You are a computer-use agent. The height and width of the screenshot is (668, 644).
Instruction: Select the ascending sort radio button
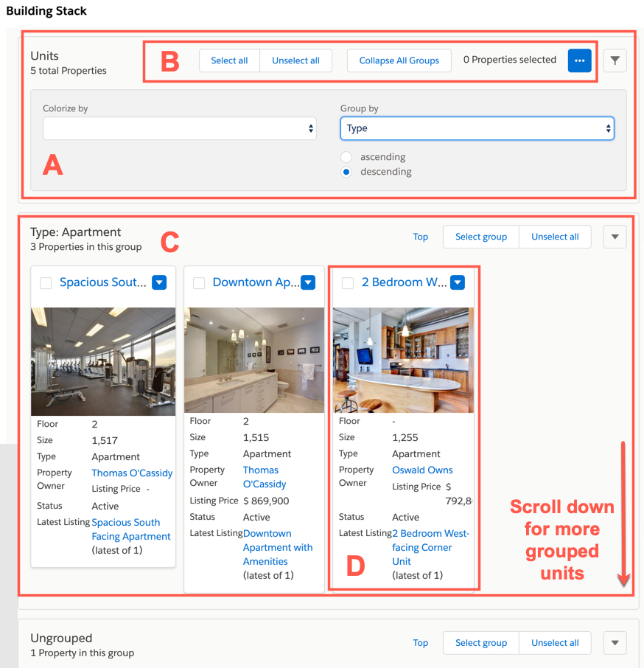click(346, 157)
